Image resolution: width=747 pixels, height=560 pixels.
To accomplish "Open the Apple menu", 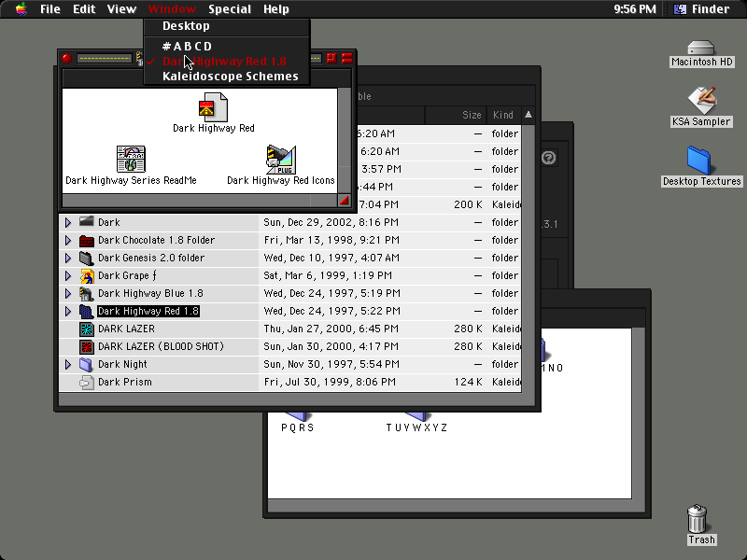I will 21,9.
